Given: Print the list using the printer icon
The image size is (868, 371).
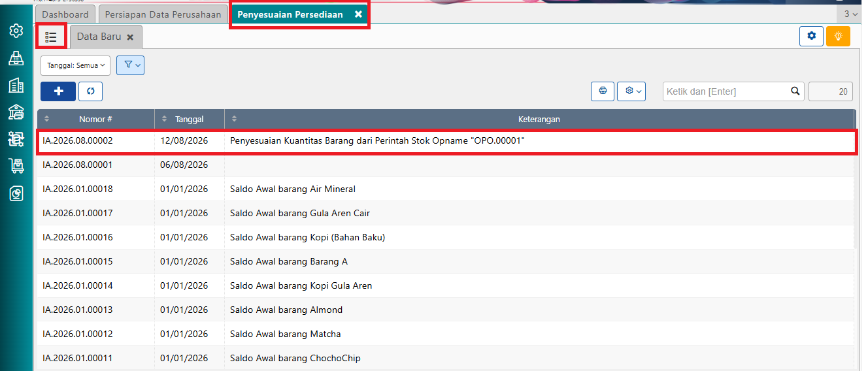Looking at the screenshot, I should click(x=603, y=91).
